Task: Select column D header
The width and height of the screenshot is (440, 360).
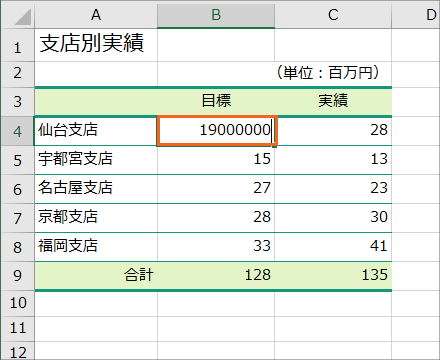Action: (x=416, y=15)
